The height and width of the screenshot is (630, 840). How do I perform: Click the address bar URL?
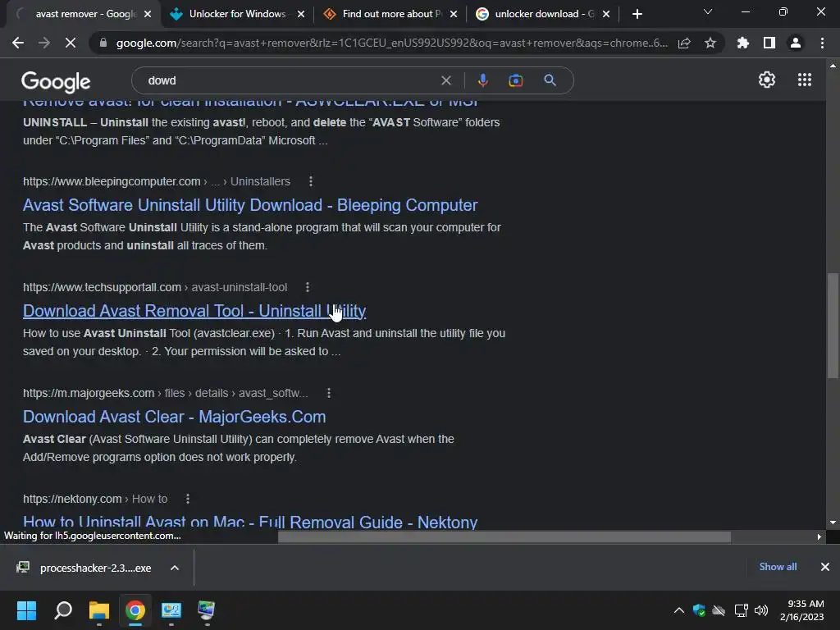point(391,43)
